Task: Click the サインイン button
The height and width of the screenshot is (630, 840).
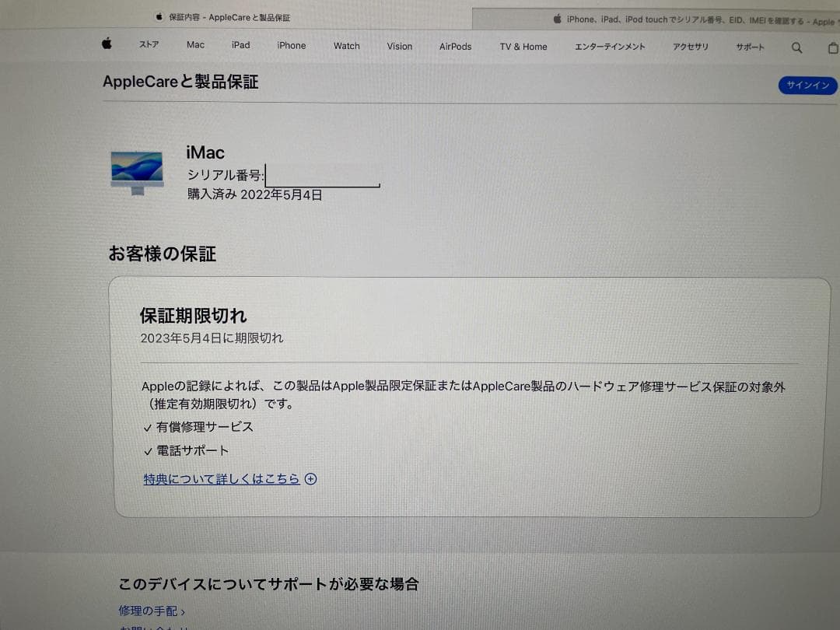Action: coord(808,86)
